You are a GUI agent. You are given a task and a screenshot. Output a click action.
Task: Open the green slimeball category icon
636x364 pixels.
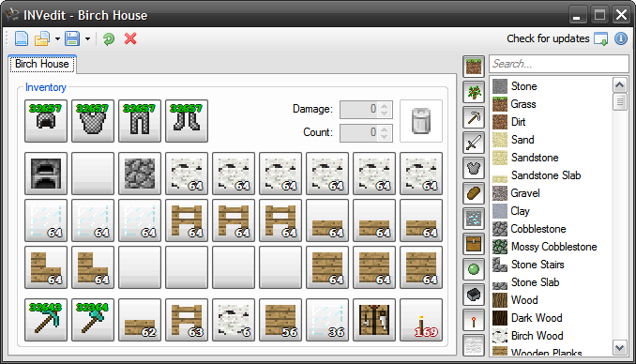474,269
